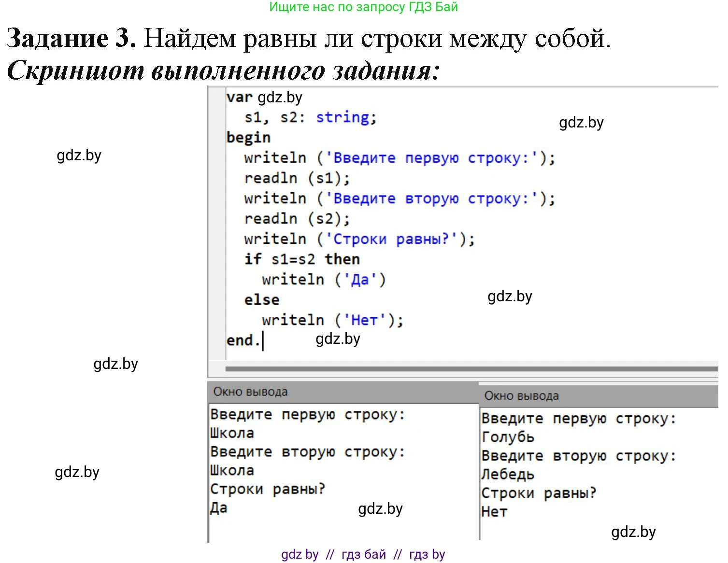Click the writeln ('Нет'); line
Image resolution: width=728 pixels, height=563 pixels.
point(332,320)
